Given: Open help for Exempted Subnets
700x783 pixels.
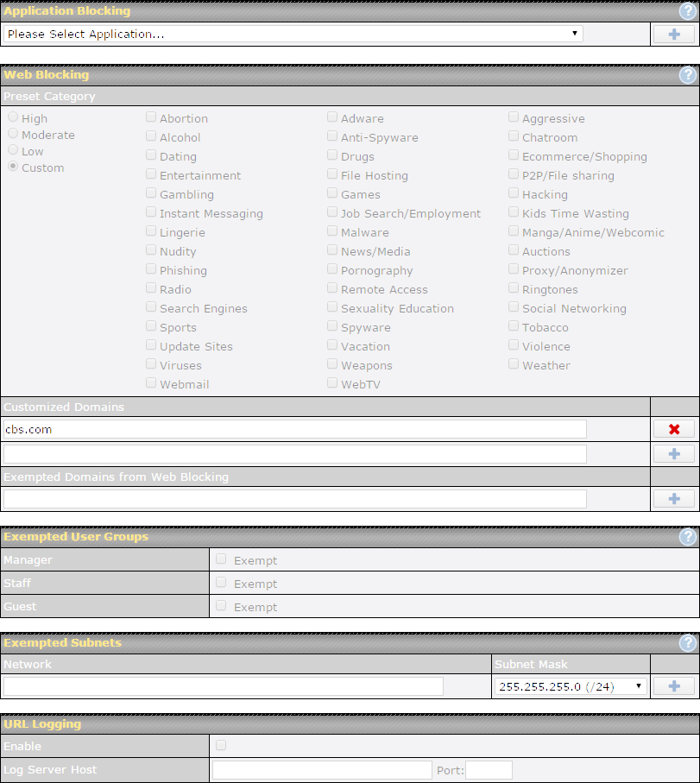Looking at the screenshot, I should click(x=688, y=642).
